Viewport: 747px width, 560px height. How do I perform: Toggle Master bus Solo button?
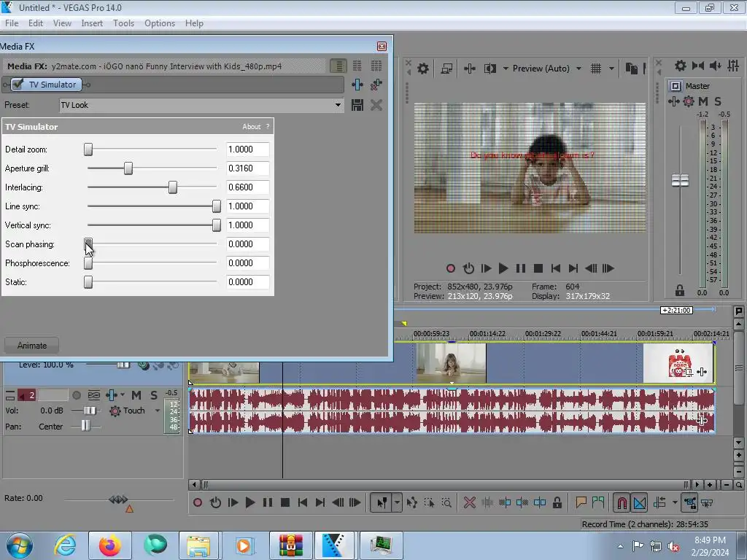718,101
